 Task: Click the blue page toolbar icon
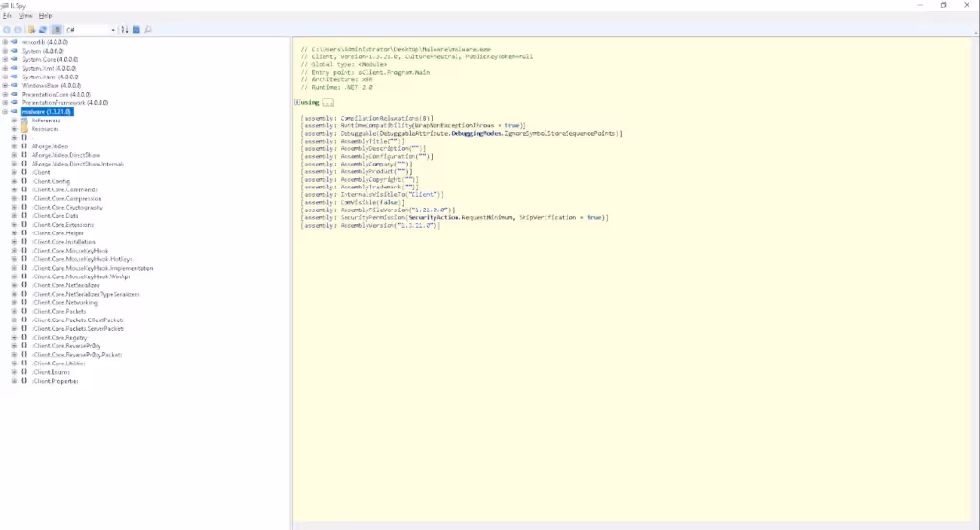click(x=136, y=30)
